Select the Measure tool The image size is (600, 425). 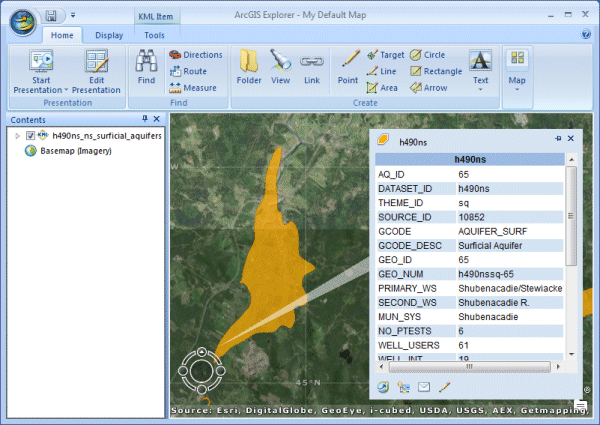(x=193, y=88)
